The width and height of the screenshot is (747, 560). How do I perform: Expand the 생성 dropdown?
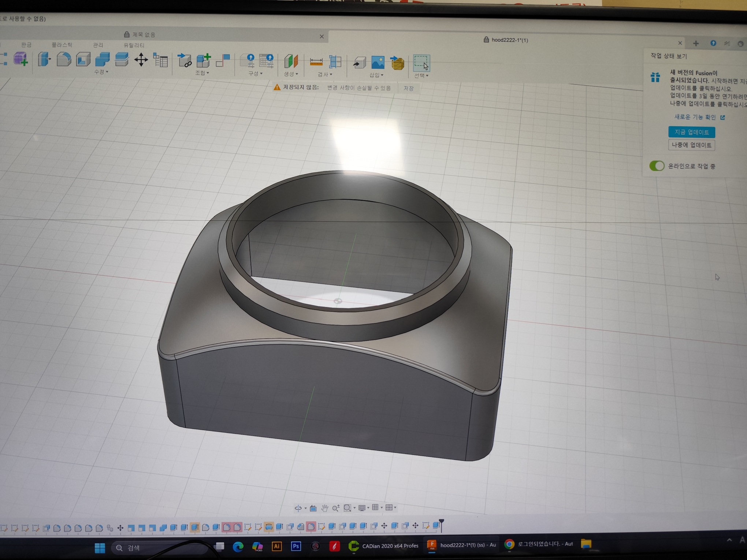tap(291, 74)
